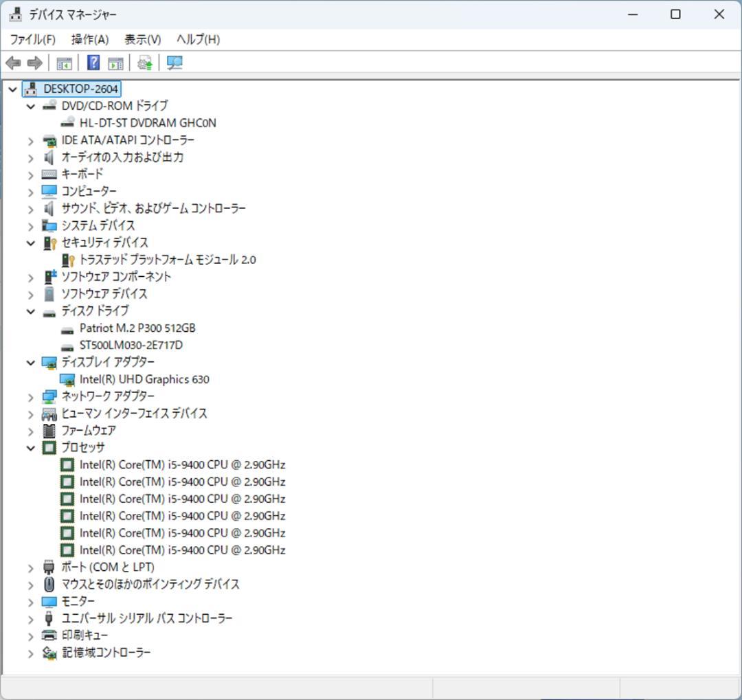Open the 表示(V) menu
This screenshot has height=700, width=742.
click(142, 39)
